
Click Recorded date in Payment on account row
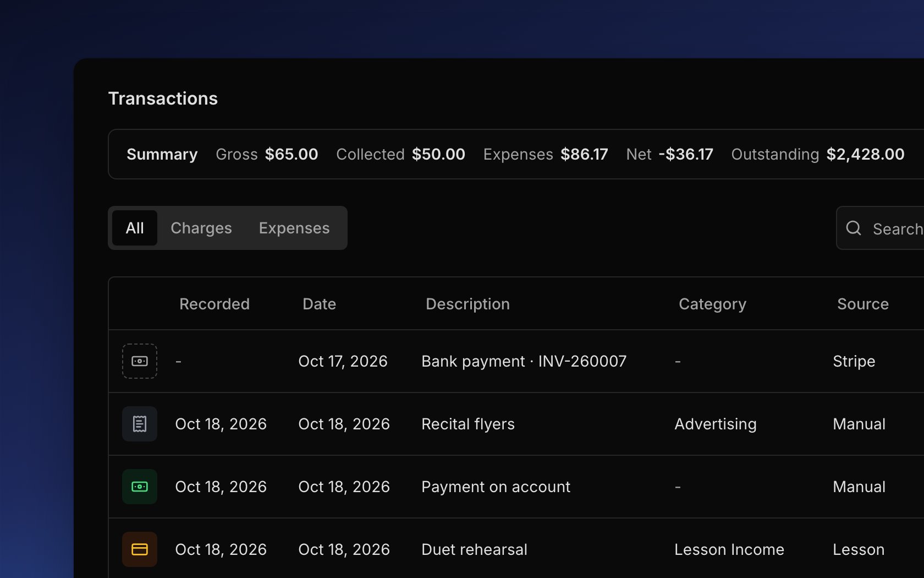[x=221, y=487]
